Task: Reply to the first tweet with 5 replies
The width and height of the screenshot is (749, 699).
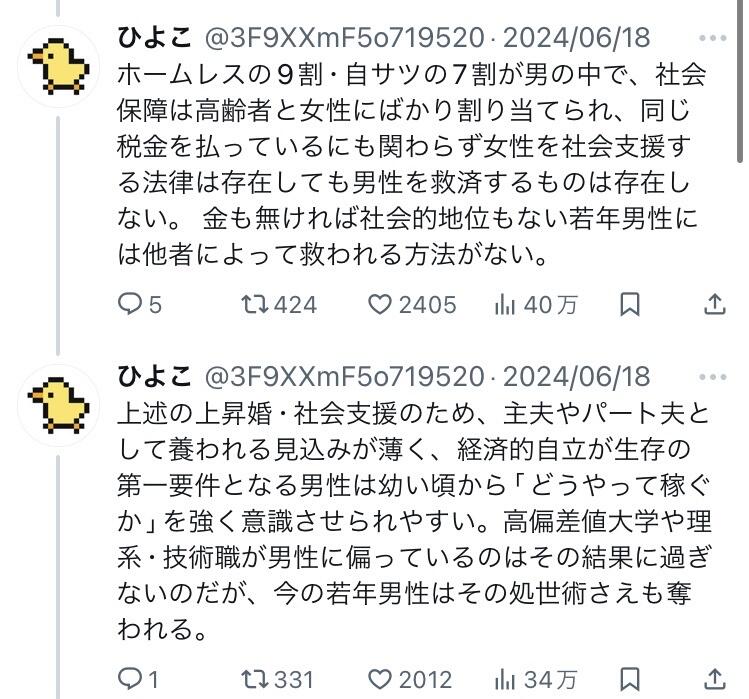Action: point(132,304)
